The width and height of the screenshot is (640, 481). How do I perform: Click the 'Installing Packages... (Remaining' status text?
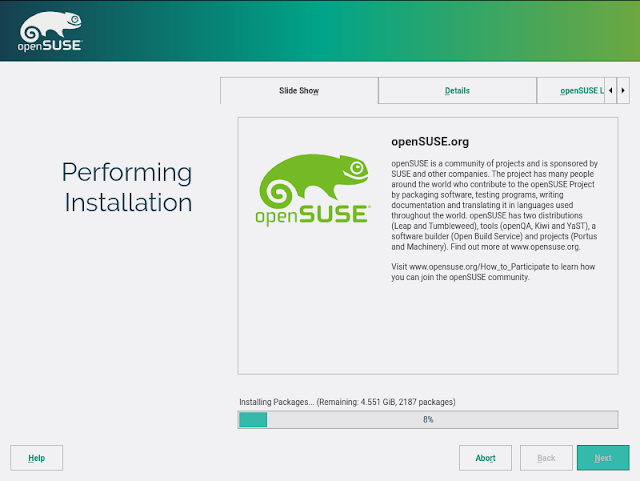pyautogui.click(x=347, y=402)
